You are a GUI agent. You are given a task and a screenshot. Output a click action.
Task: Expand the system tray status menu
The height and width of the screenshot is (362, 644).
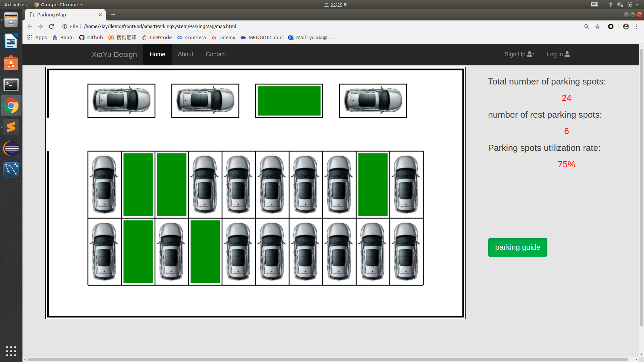click(x=637, y=5)
